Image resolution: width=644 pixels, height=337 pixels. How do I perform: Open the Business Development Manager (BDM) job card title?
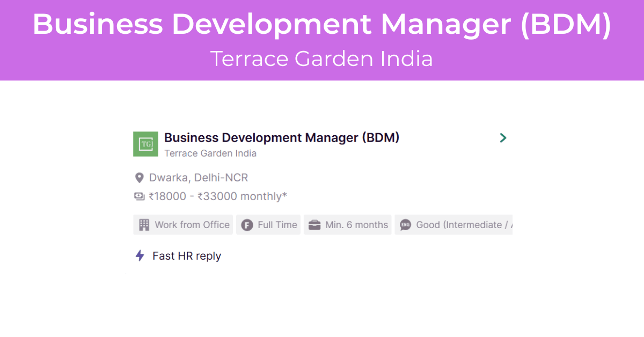pyautogui.click(x=282, y=138)
